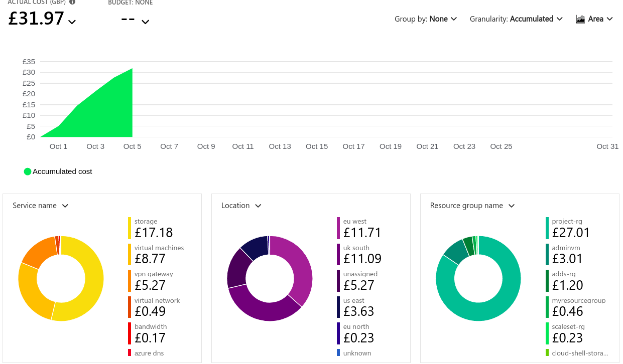Click the us east £3.63 value
This screenshot has width=623, height=364.
pos(359,311)
